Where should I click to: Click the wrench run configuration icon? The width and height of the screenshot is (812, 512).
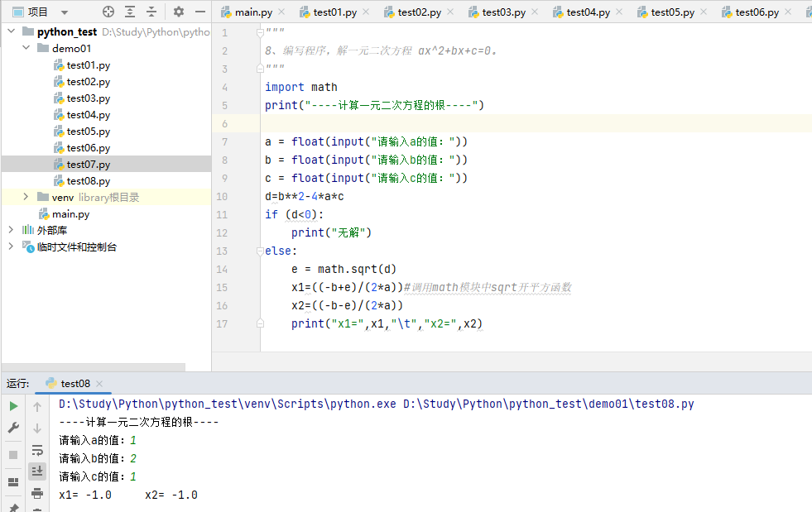pos(13,428)
